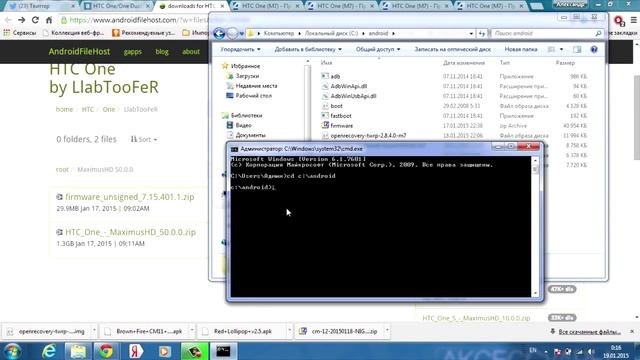Click Новая папка button

(x=520, y=49)
